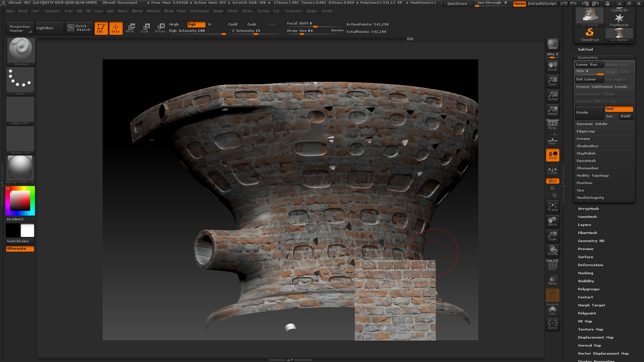Expand the DynaMesh section
The width and height of the screenshot is (644, 362).
point(586,161)
